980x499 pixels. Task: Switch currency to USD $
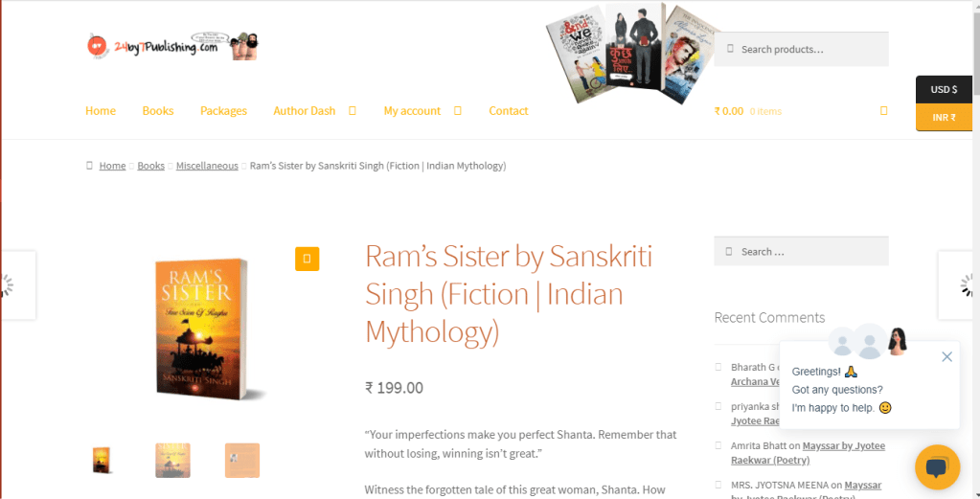point(944,89)
